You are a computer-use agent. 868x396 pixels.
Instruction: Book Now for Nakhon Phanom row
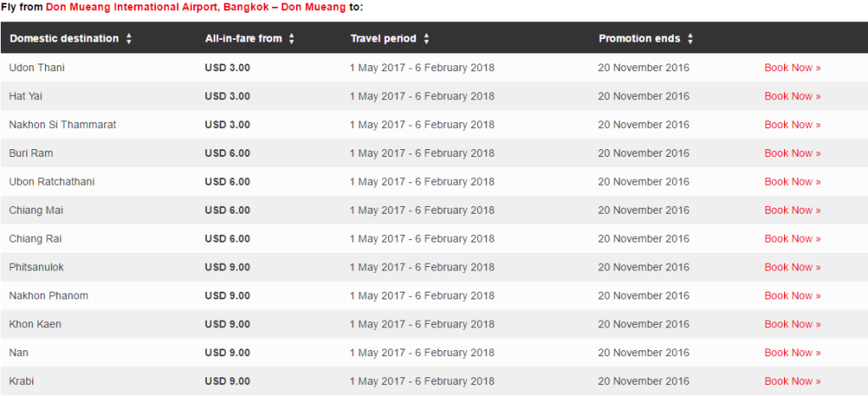[792, 296]
